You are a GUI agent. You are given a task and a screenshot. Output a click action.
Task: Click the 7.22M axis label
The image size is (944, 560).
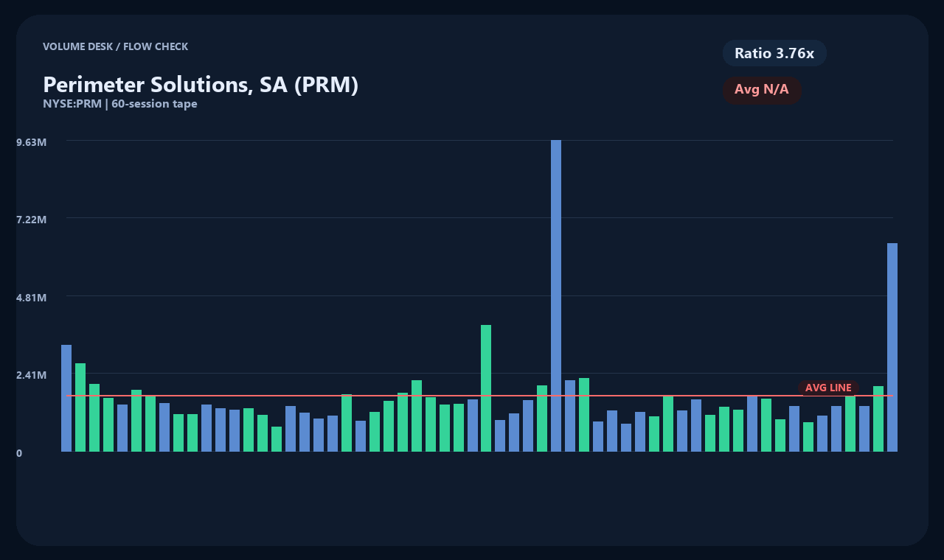31,220
